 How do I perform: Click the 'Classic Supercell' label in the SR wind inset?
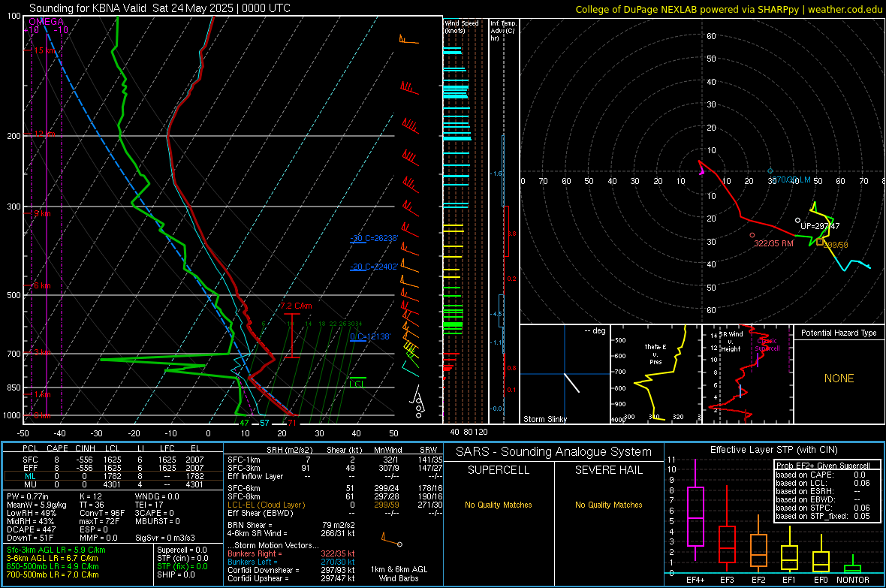[767, 345]
